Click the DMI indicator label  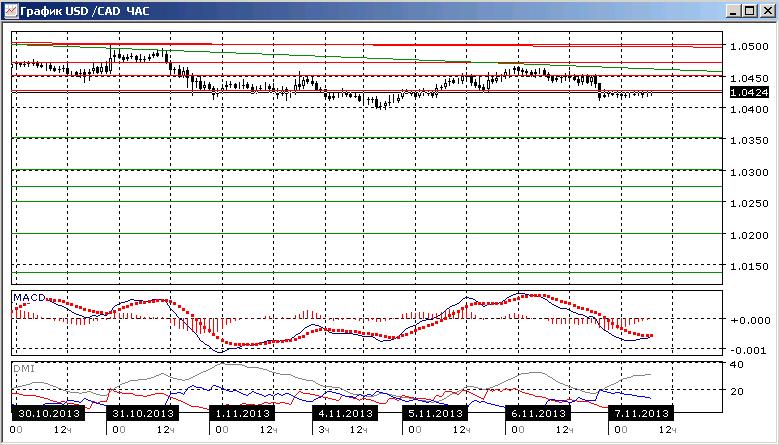22,369
